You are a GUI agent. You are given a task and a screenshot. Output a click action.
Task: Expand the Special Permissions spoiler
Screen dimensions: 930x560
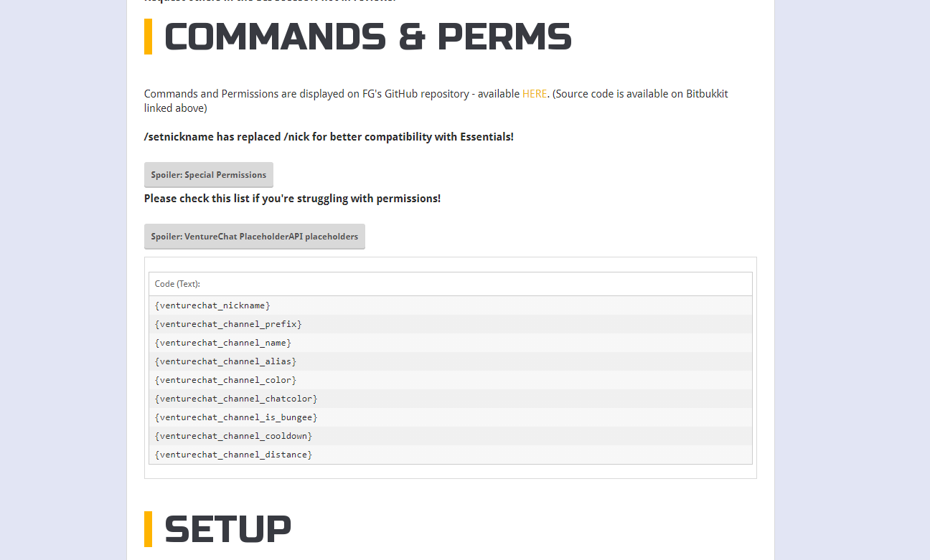[x=208, y=175]
